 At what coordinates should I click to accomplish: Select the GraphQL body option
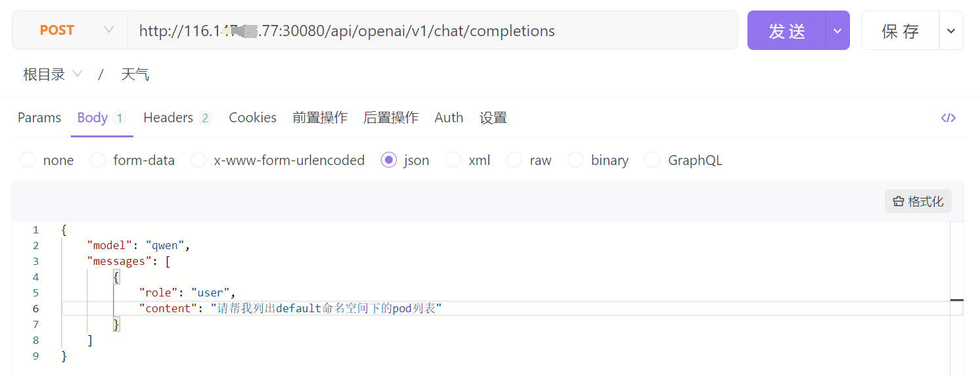click(x=652, y=160)
